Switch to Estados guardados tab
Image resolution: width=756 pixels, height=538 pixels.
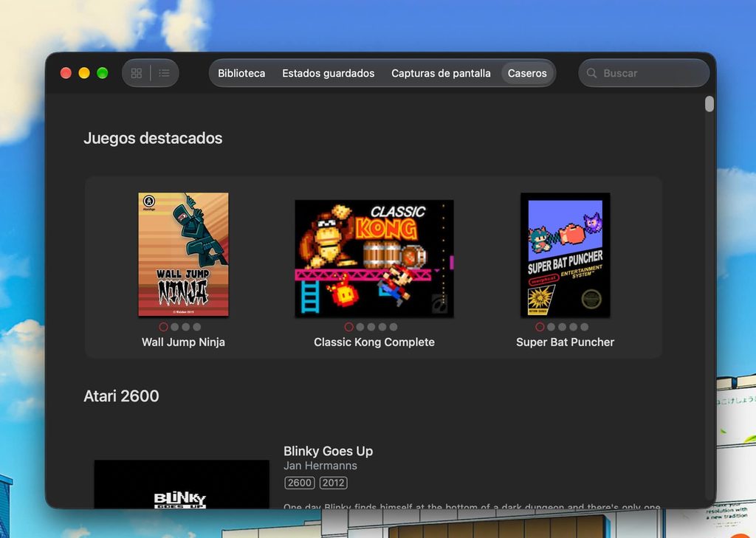(x=329, y=73)
